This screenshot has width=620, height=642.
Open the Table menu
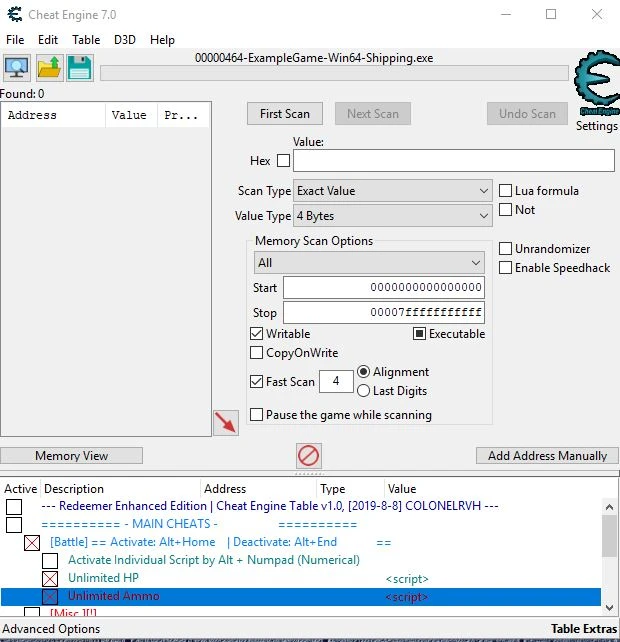click(x=86, y=40)
